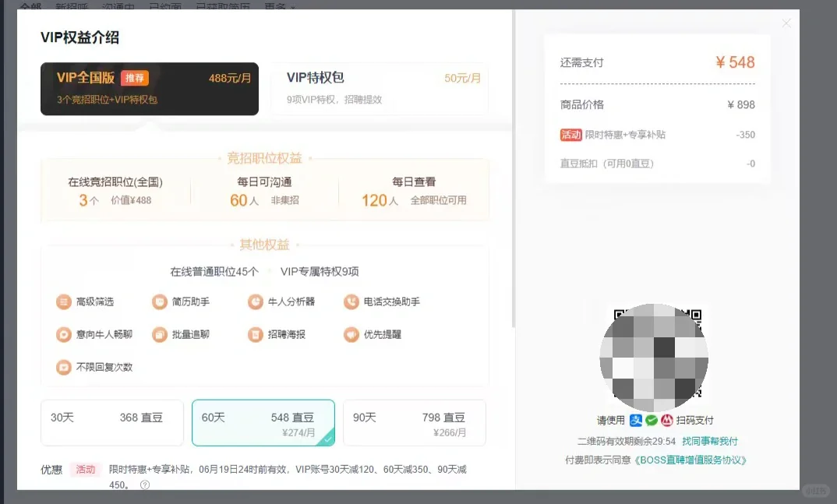Viewport: 837px width, 504px height.
Task: Click the dialog's vertical scrollbar
Action: click(x=513, y=168)
